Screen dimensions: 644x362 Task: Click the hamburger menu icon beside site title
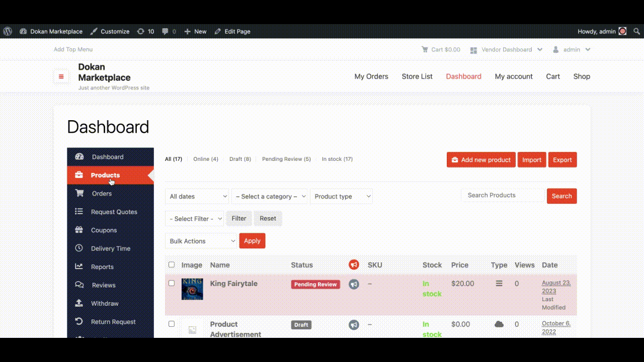(x=61, y=76)
